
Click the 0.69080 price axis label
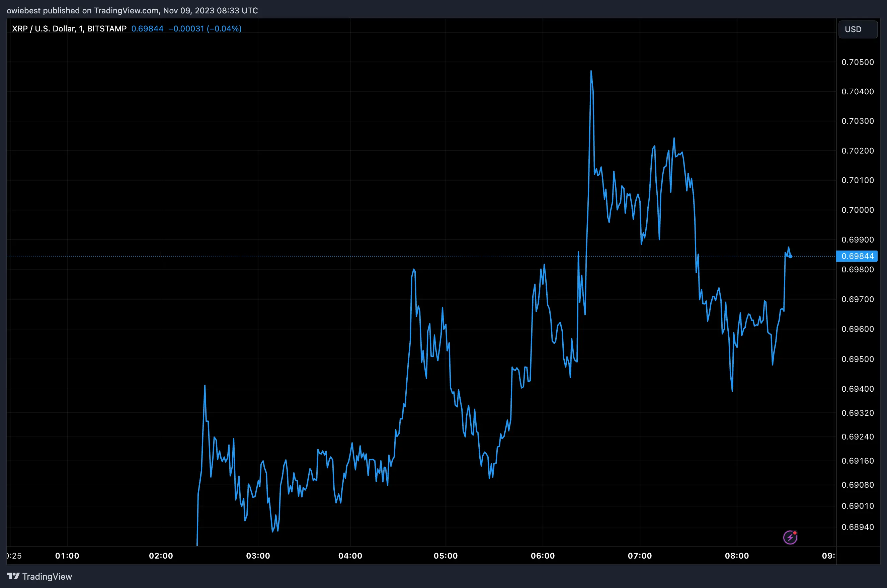pos(858,485)
